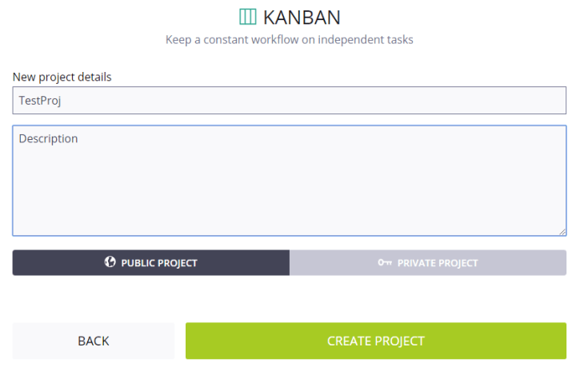Click the 'CREATE PROJECT' label text
This screenshot has width=588, height=371.
tap(376, 341)
